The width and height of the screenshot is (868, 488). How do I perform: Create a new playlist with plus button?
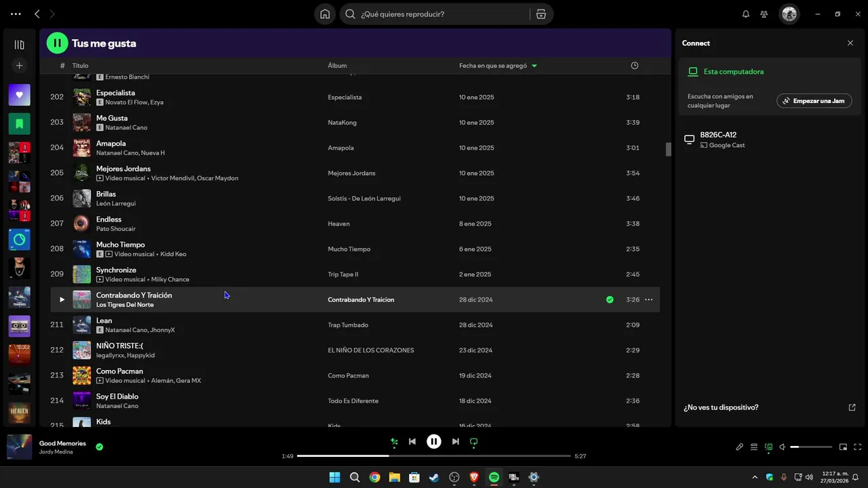tap(19, 66)
